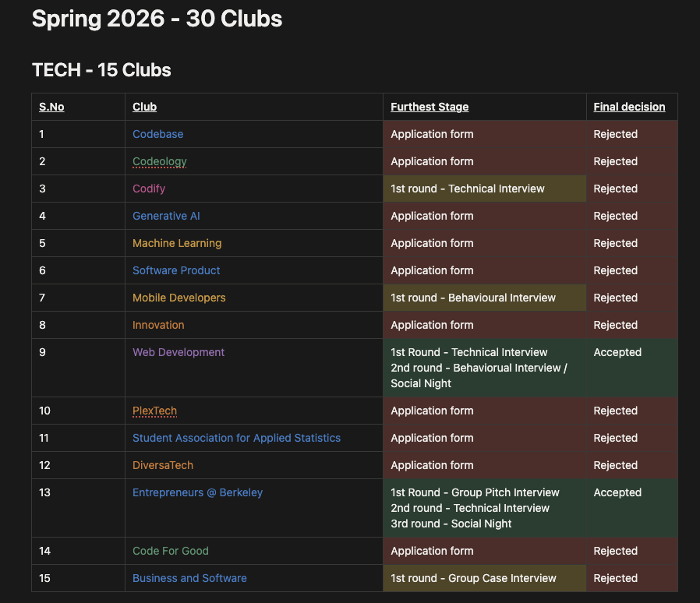The width and height of the screenshot is (700, 603).
Task: Select serial number 15 cell
Action: click(79, 578)
